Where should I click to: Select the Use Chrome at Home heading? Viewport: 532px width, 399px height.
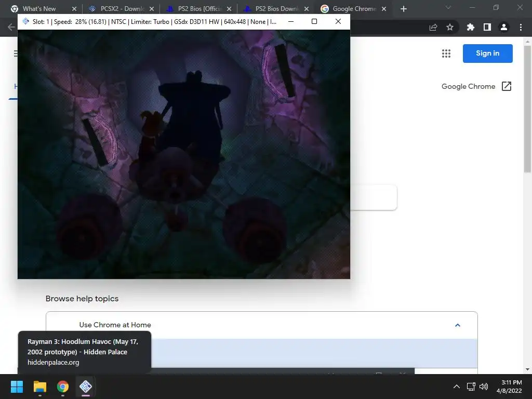point(115,325)
